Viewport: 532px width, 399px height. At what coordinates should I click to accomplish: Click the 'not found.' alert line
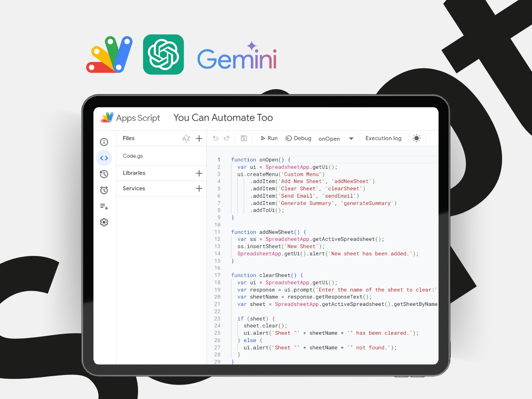[x=320, y=348]
